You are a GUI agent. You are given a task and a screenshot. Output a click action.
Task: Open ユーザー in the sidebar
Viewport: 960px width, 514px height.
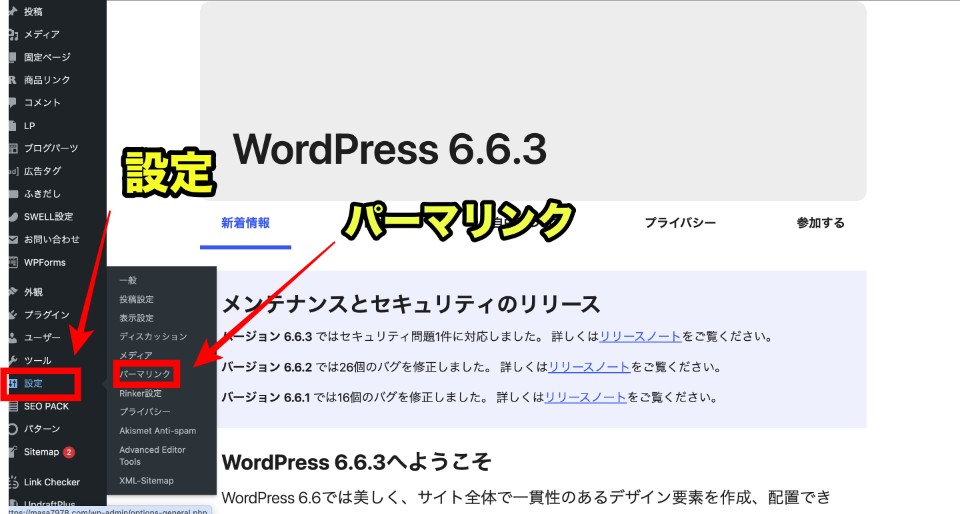(x=42, y=337)
